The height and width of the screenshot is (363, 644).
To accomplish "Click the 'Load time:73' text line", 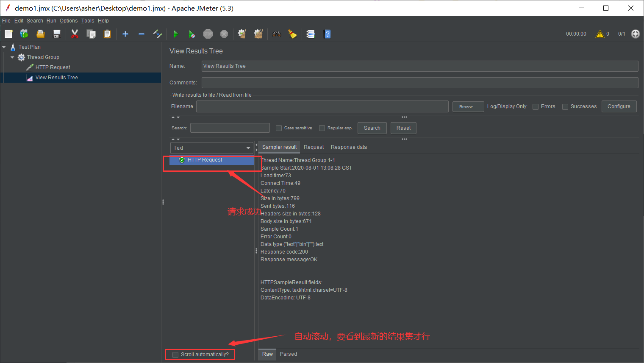I will 276,176.
